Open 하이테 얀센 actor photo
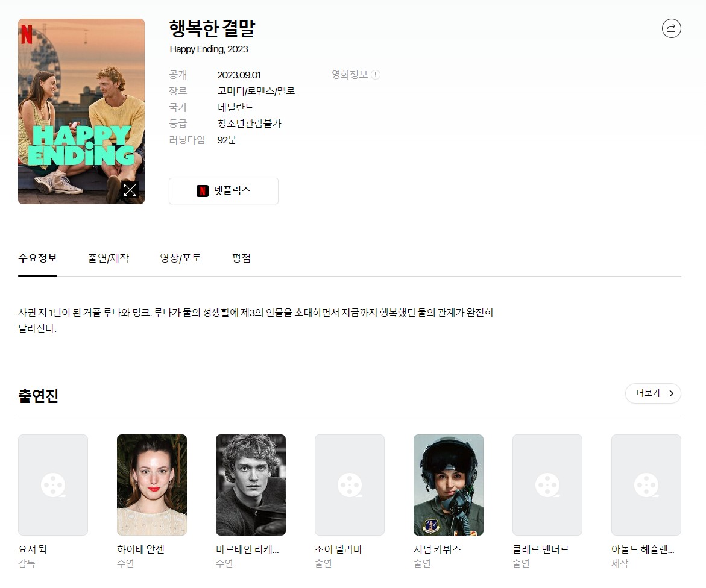 (x=152, y=485)
